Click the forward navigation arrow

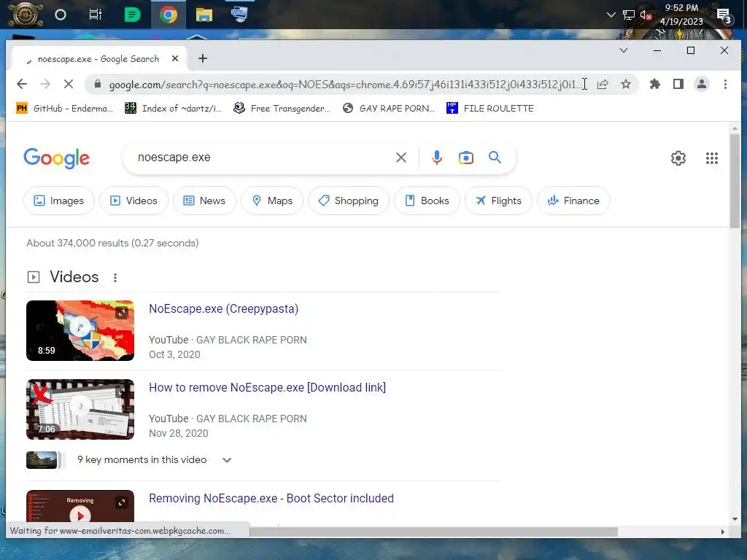pyautogui.click(x=45, y=85)
